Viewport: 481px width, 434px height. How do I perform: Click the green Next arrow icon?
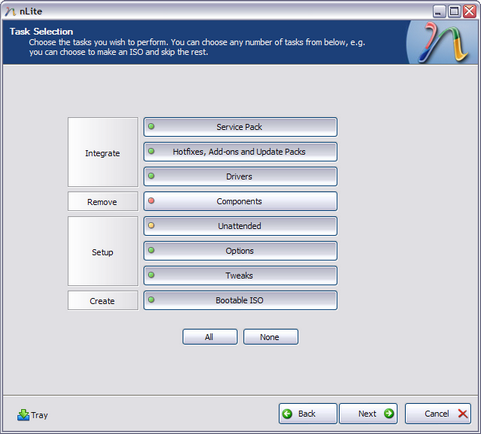pyautogui.click(x=389, y=413)
